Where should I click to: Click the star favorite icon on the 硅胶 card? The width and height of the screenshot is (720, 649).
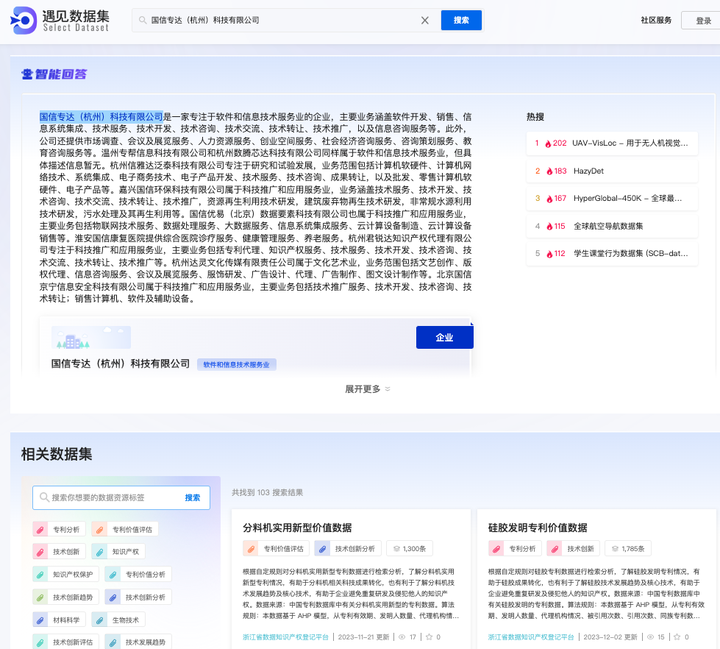[x=676, y=637]
